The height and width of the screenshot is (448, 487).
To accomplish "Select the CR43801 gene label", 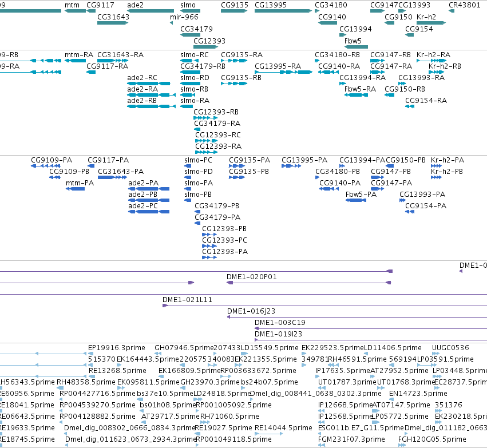I will pyautogui.click(x=464, y=5).
